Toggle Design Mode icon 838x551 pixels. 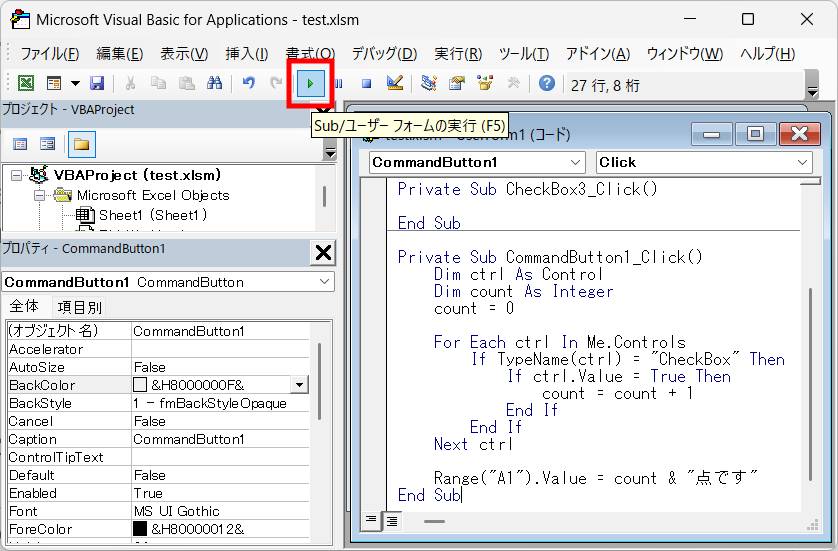pyautogui.click(x=395, y=83)
